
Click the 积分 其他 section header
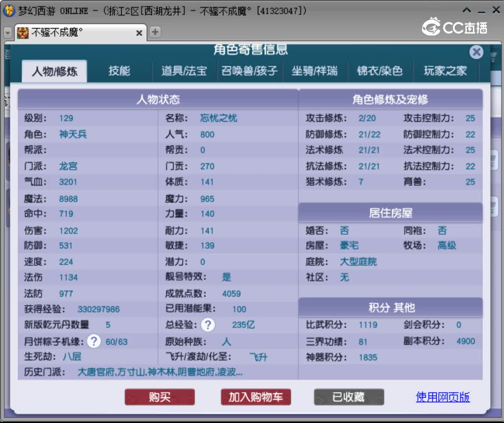[391, 308]
